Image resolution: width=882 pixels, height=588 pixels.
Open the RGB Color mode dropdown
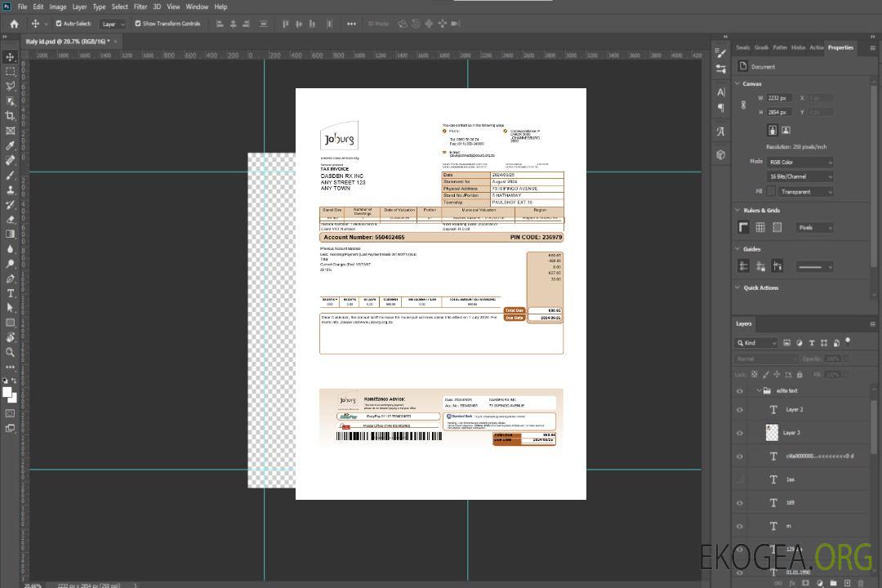(x=800, y=162)
